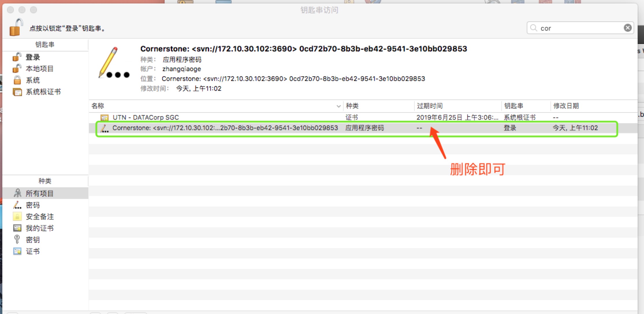
Task: Select the 我的证书 category
Action: click(x=45, y=228)
